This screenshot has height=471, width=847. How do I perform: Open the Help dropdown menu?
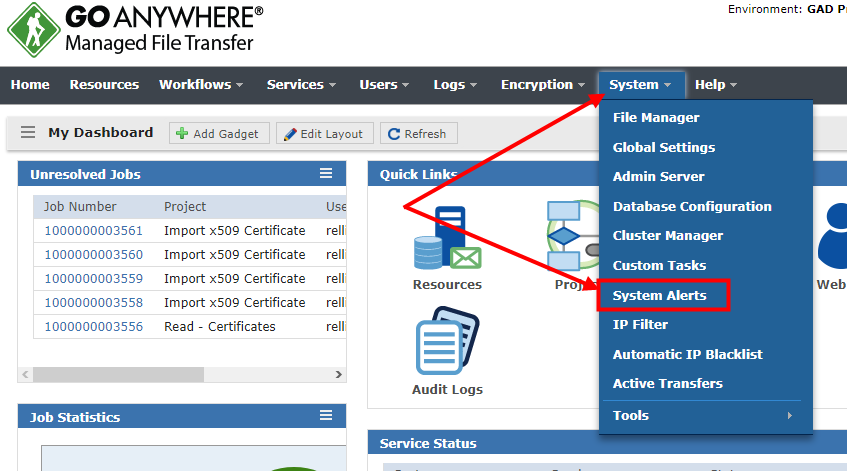click(716, 85)
